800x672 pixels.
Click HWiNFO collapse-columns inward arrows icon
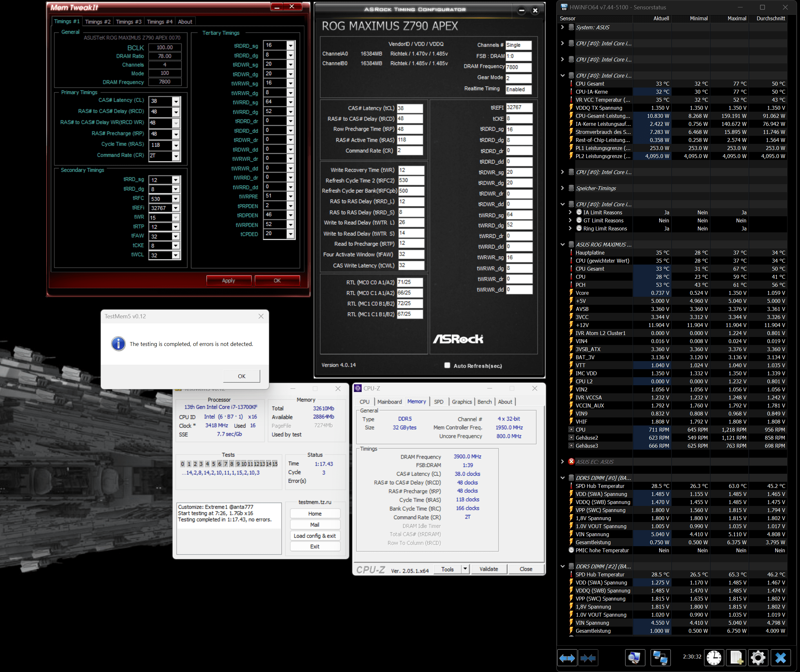pos(588,658)
